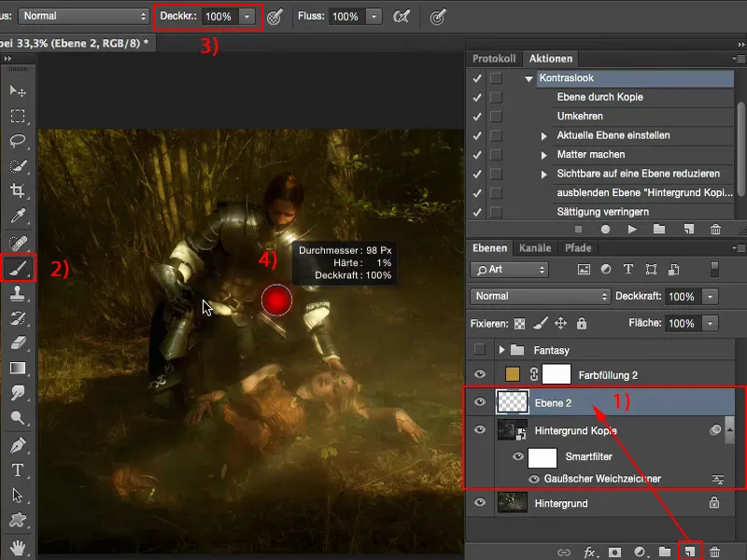Filter layers by smart object icon
747x560 pixels.
coord(673,270)
